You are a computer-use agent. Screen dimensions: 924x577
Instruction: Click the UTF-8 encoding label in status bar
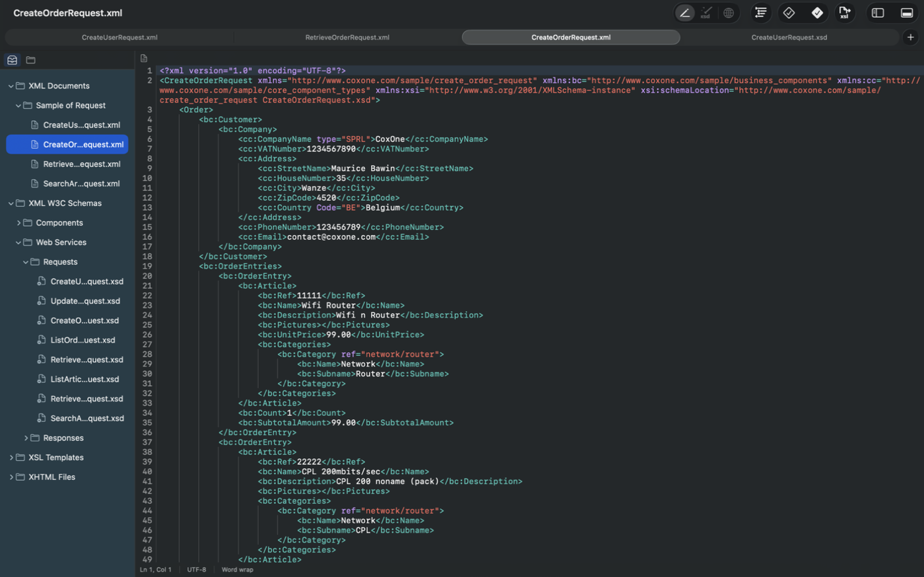click(x=196, y=569)
